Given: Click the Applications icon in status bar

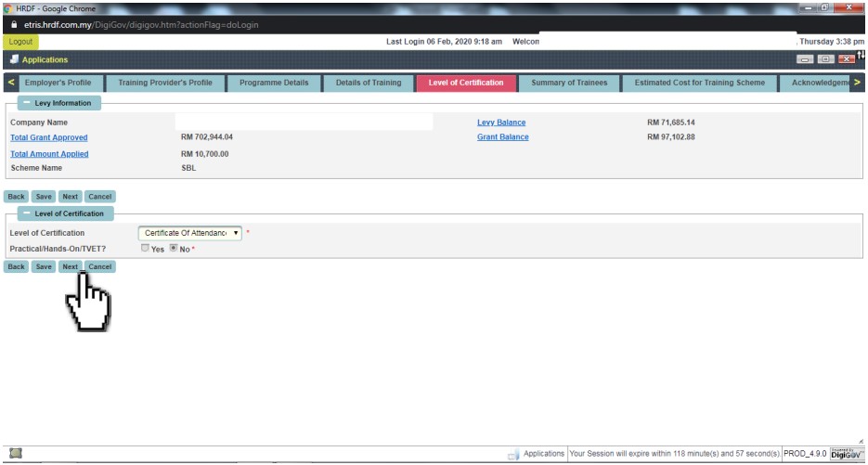Looking at the screenshot, I should coord(513,454).
